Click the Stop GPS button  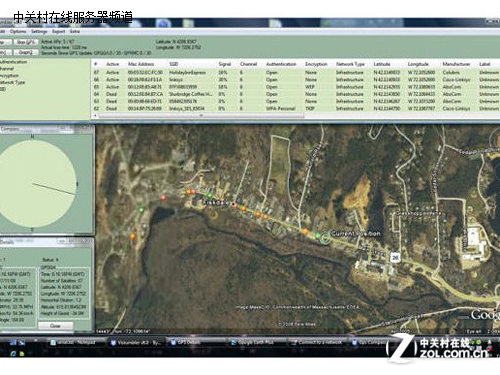click(26, 42)
